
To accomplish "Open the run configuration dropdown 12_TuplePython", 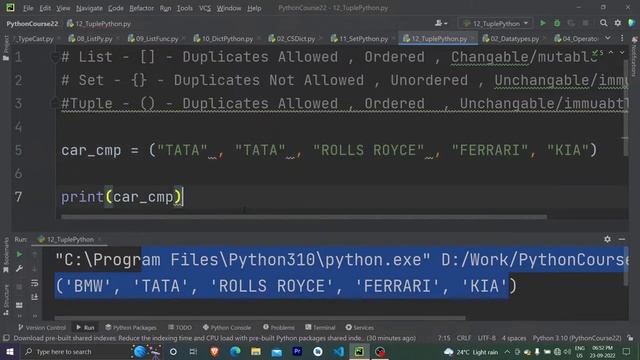I will point(496,23).
